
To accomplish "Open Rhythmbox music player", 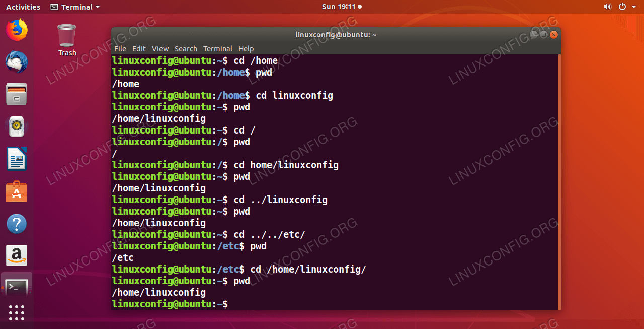I will [17, 126].
